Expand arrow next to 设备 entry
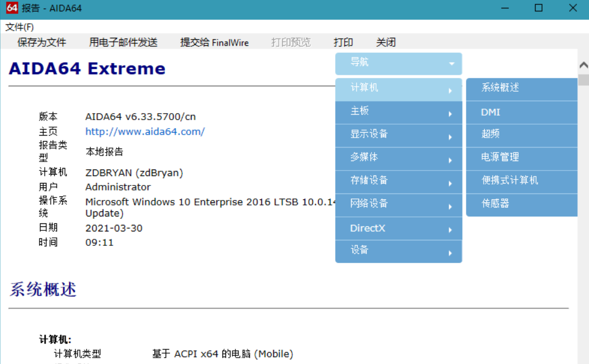Viewport: 589px width, 364px height. coord(450,253)
